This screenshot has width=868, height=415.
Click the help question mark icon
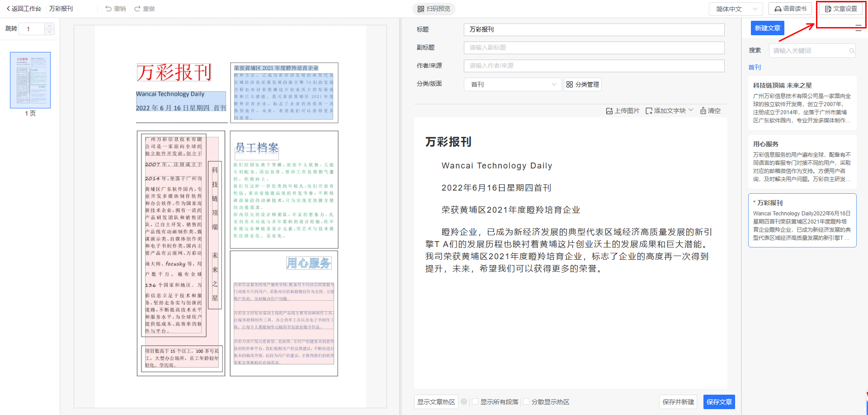pyautogui.click(x=464, y=401)
